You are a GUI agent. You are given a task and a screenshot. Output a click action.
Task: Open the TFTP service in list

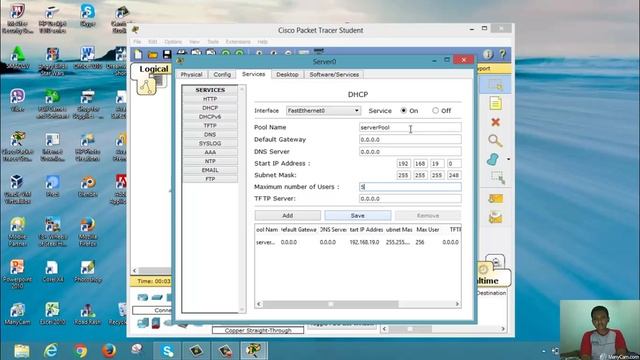click(x=210, y=126)
